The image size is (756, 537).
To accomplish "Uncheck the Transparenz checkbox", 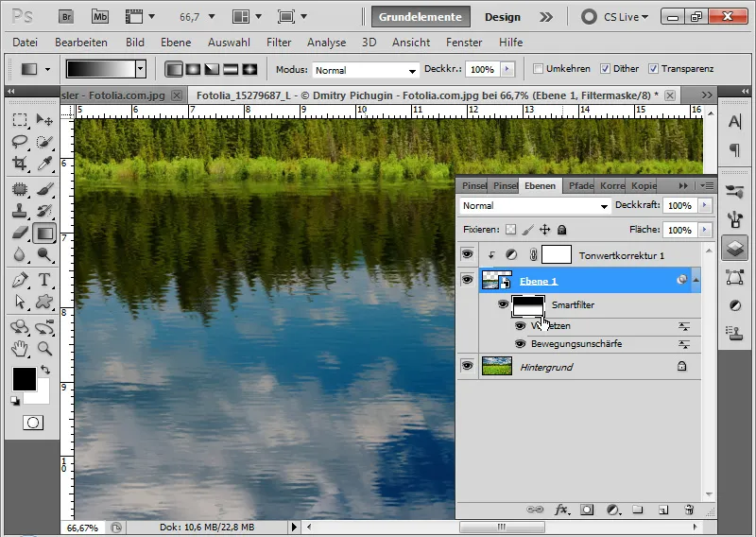I will tap(653, 69).
